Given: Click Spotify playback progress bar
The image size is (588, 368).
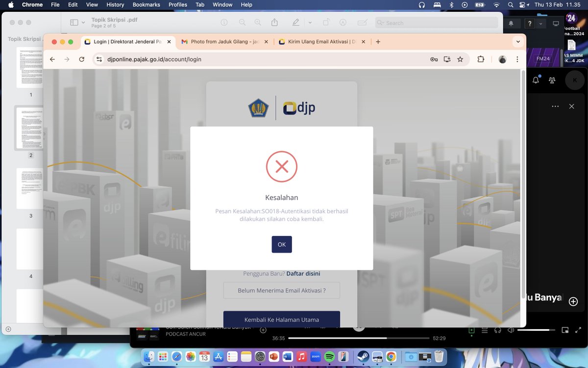Looking at the screenshot, I should coord(359,338).
